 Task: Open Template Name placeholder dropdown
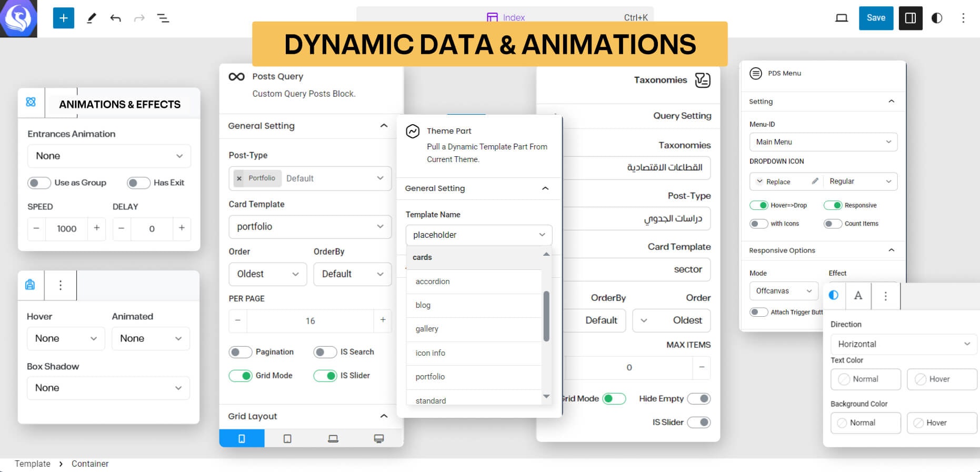[479, 235]
